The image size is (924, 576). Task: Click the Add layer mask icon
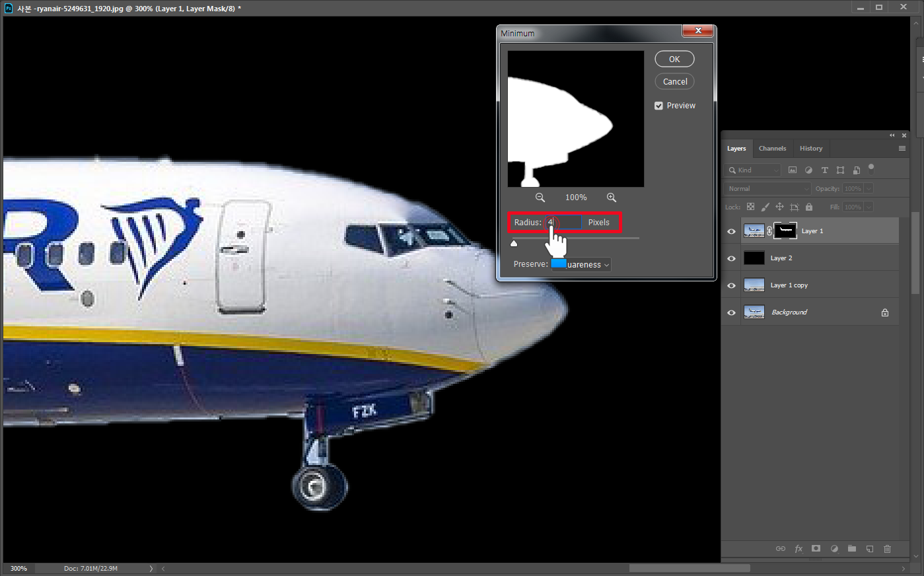tap(816, 549)
